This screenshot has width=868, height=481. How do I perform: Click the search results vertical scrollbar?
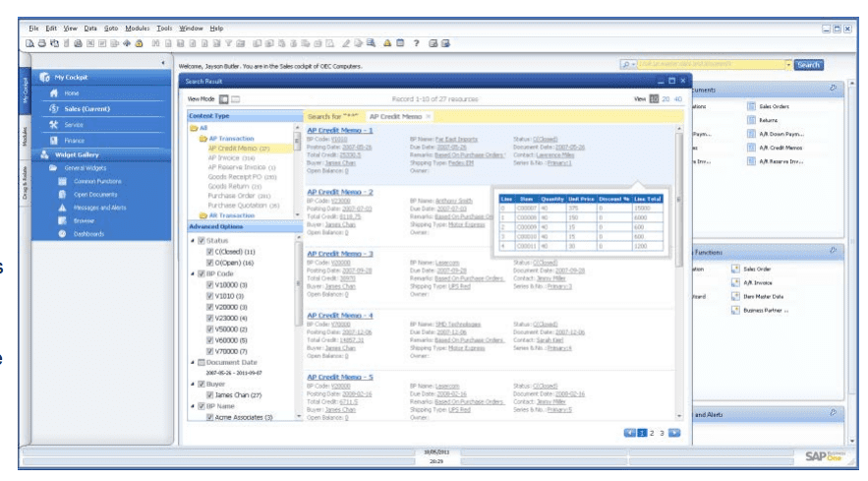point(679,271)
